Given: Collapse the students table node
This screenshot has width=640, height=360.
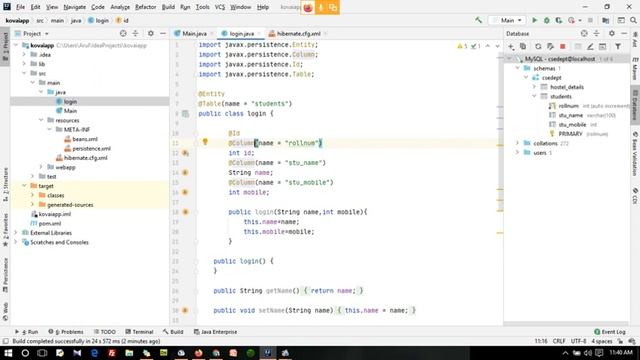Looking at the screenshot, I should (534, 96).
